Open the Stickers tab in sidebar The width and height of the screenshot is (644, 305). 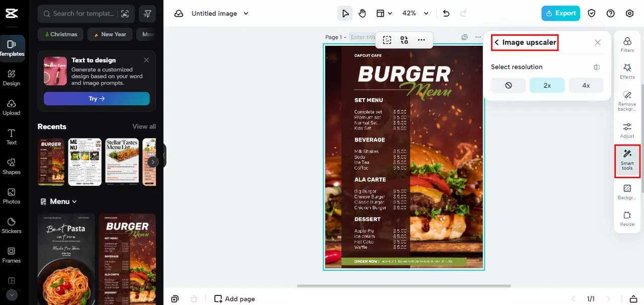point(12,225)
